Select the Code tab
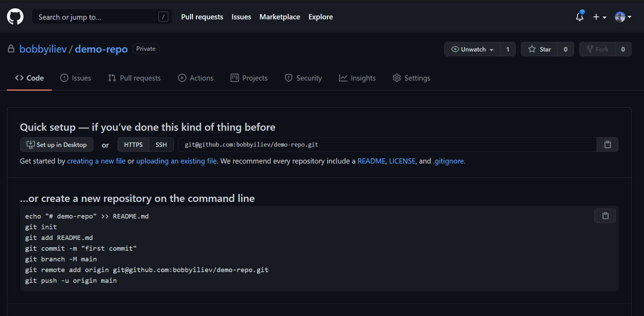This screenshot has width=644, height=316. point(29,78)
